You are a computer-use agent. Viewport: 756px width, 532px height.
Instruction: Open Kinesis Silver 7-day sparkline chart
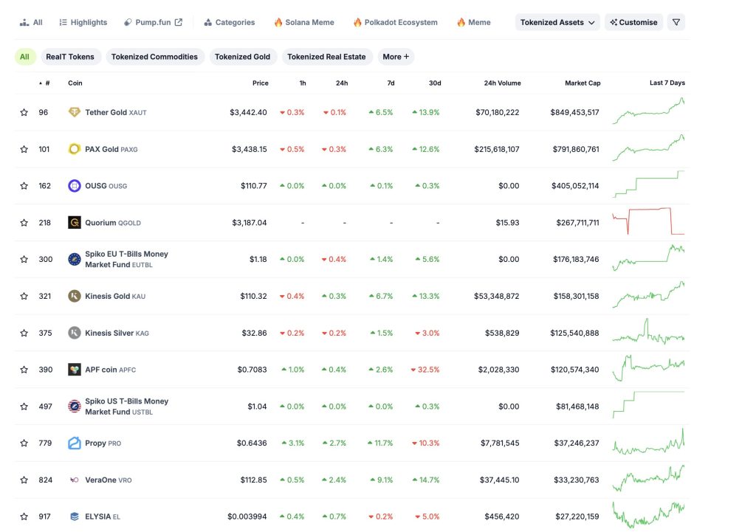click(x=648, y=331)
